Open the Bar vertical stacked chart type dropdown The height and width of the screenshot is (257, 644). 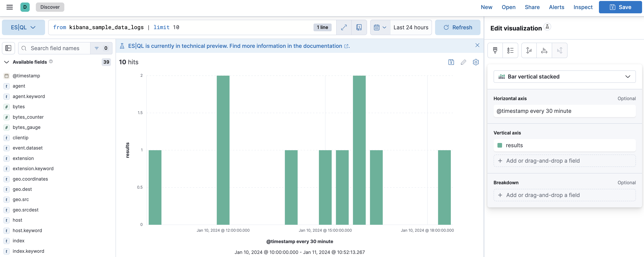564,76
